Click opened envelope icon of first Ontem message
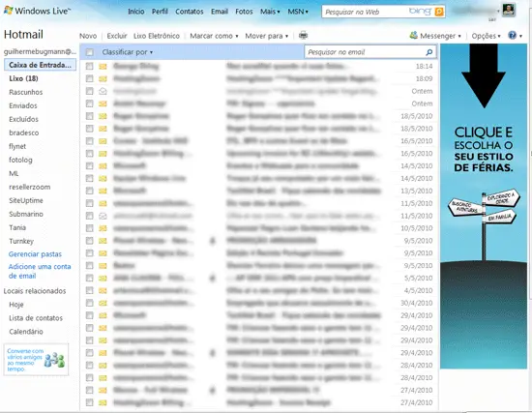 pyautogui.click(x=103, y=91)
